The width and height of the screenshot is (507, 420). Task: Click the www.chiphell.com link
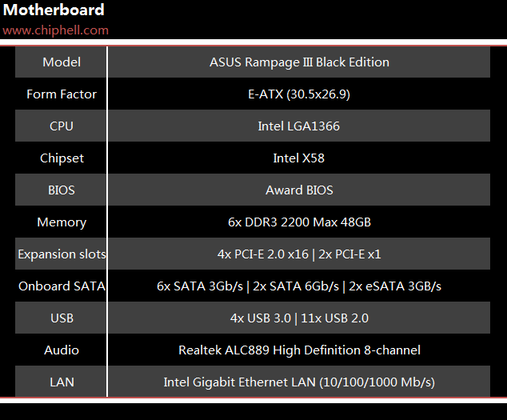pos(56,30)
